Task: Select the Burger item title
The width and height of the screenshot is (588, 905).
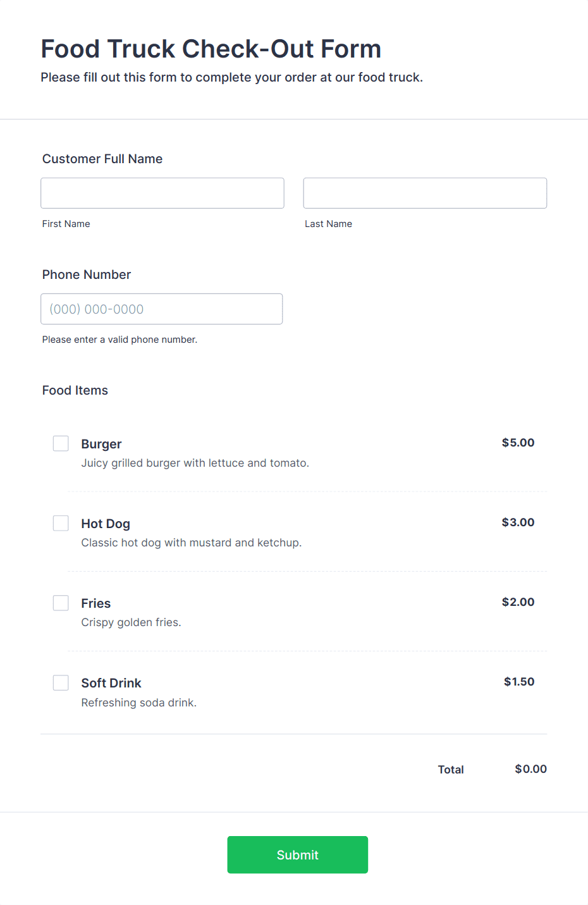Action: pos(101,444)
